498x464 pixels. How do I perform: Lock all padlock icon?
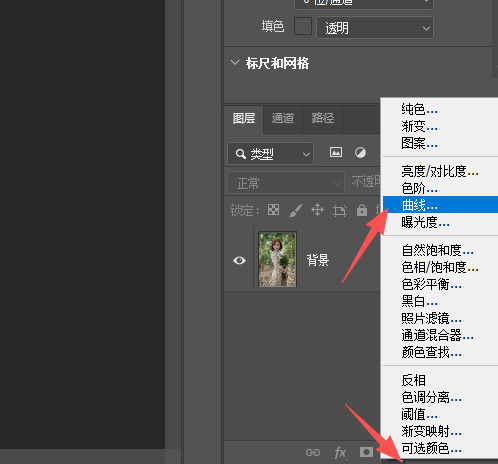coord(362,210)
